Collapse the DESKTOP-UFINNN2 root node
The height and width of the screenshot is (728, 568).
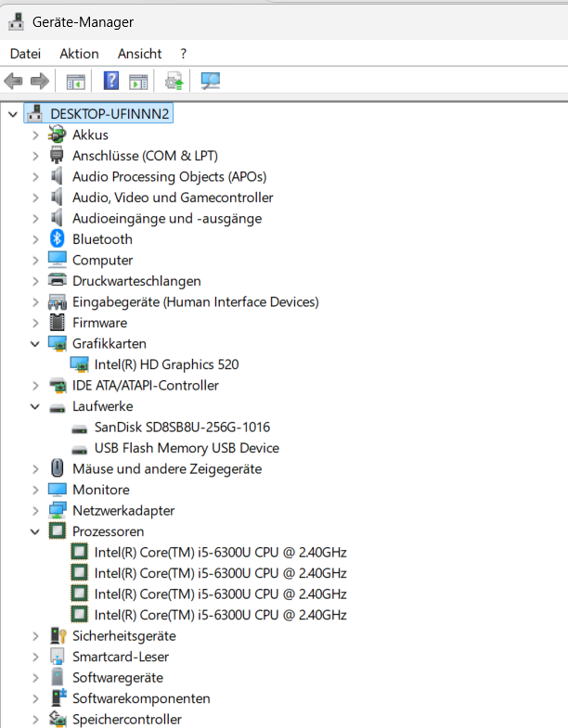click(x=13, y=114)
